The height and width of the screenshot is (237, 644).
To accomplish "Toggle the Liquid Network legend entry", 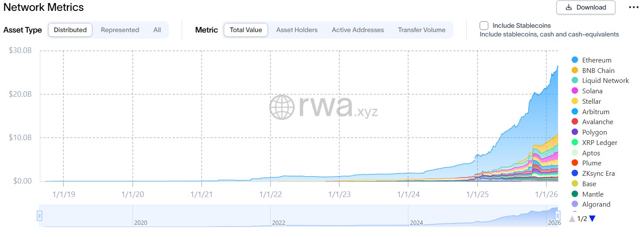I will (605, 81).
